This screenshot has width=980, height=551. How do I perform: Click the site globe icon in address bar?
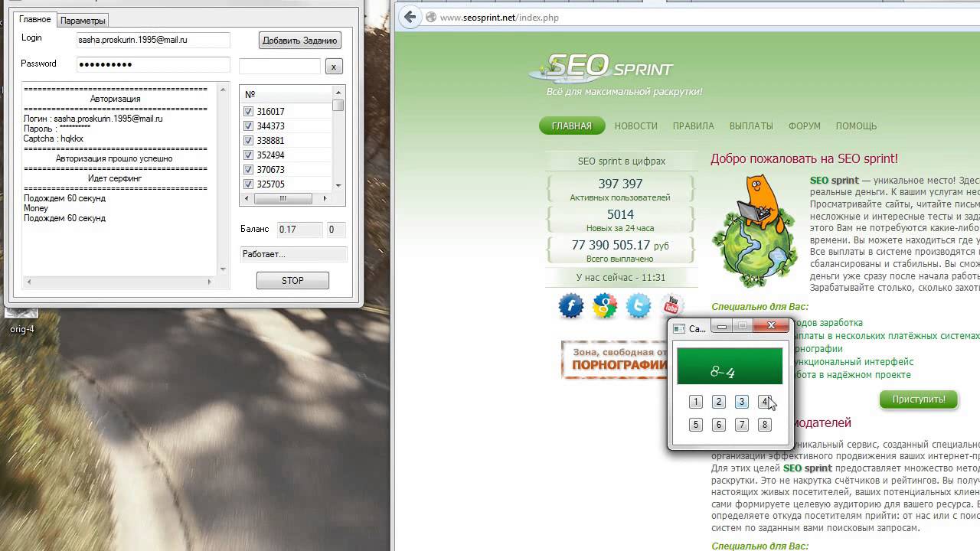pyautogui.click(x=431, y=17)
